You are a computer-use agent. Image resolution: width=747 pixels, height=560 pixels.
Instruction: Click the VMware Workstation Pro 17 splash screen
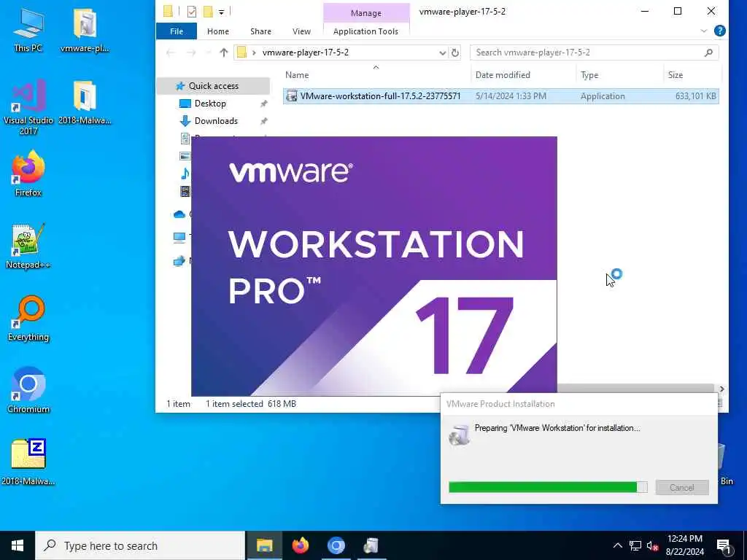tap(374, 265)
